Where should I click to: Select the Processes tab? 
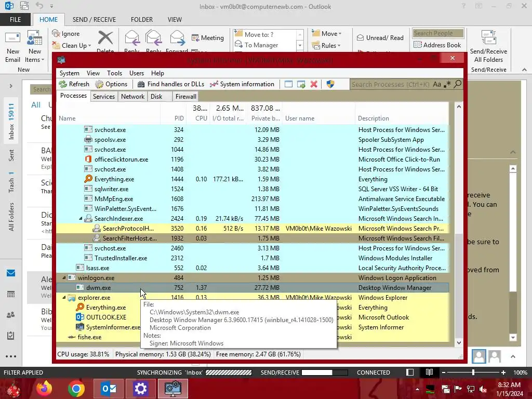(x=73, y=96)
